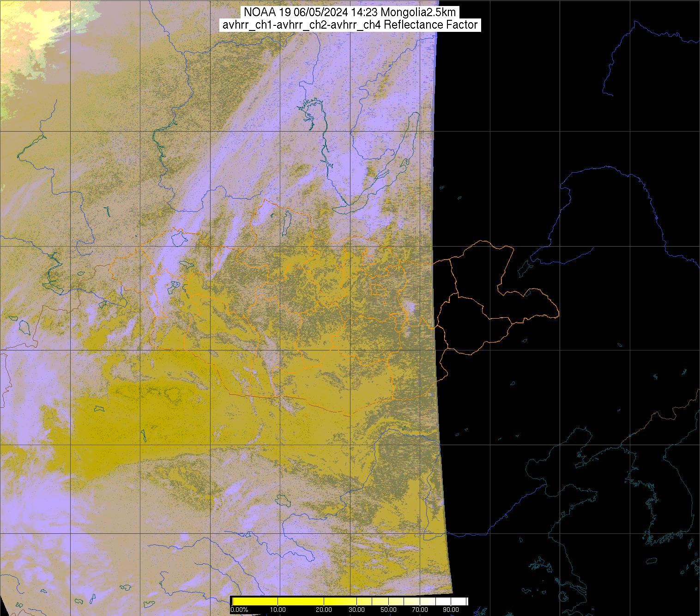Image resolution: width=700 pixels, height=616 pixels.
Task: Click the NOAA 19 title text line
Action: [349, 12]
